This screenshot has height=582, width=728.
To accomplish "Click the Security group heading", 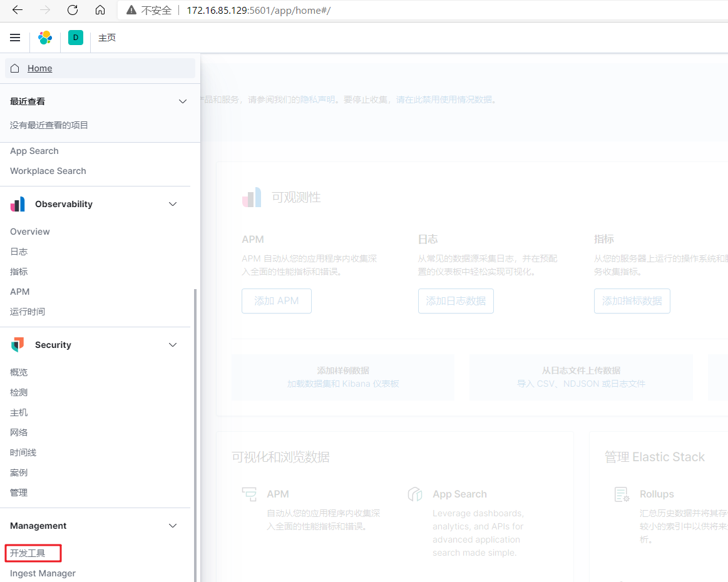I will click(x=53, y=345).
